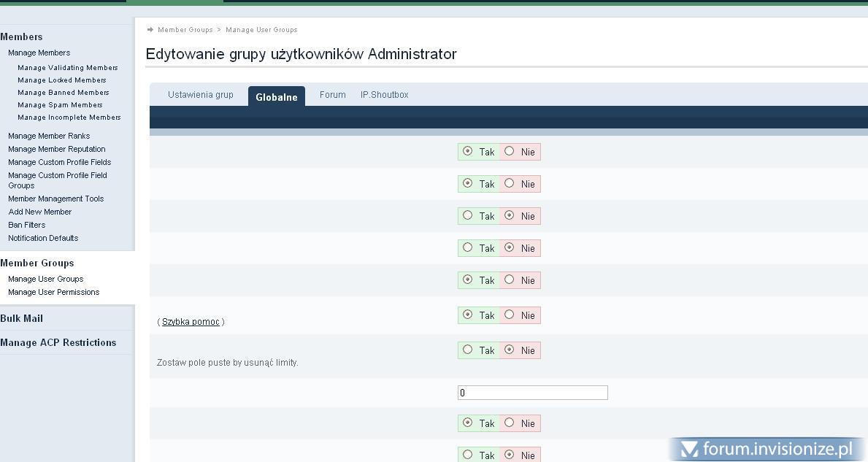Click Member Groups in the breadcrumb
The image size is (868, 462).
pos(185,30)
